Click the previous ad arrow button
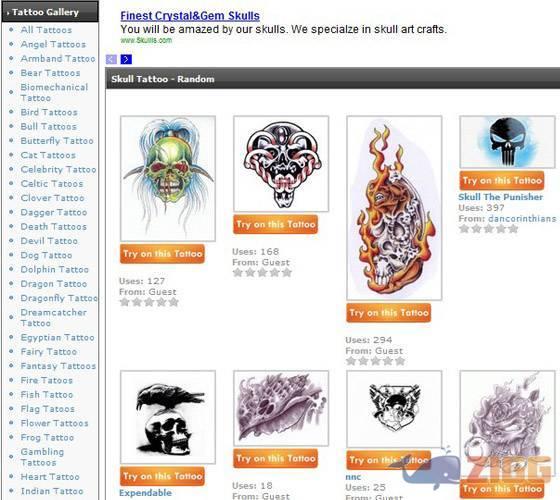 pyautogui.click(x=111, y=59)
